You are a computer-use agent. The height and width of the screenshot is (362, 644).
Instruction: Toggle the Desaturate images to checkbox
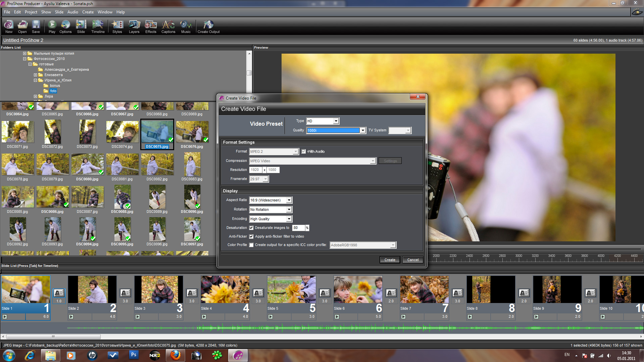251,228
